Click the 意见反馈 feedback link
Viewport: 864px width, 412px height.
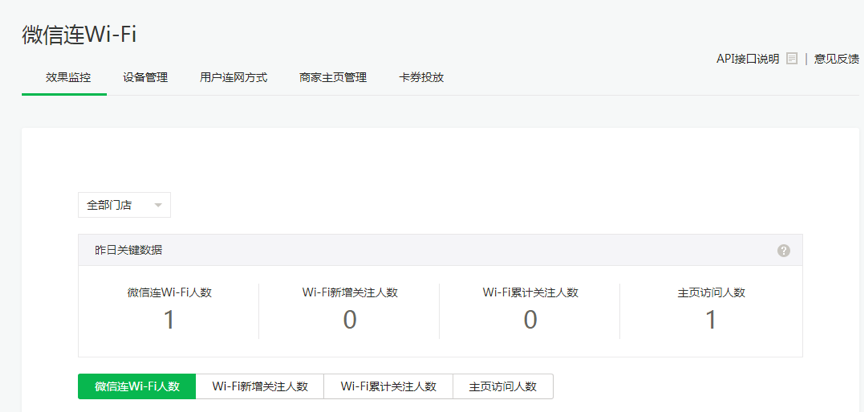coord(836,59)
